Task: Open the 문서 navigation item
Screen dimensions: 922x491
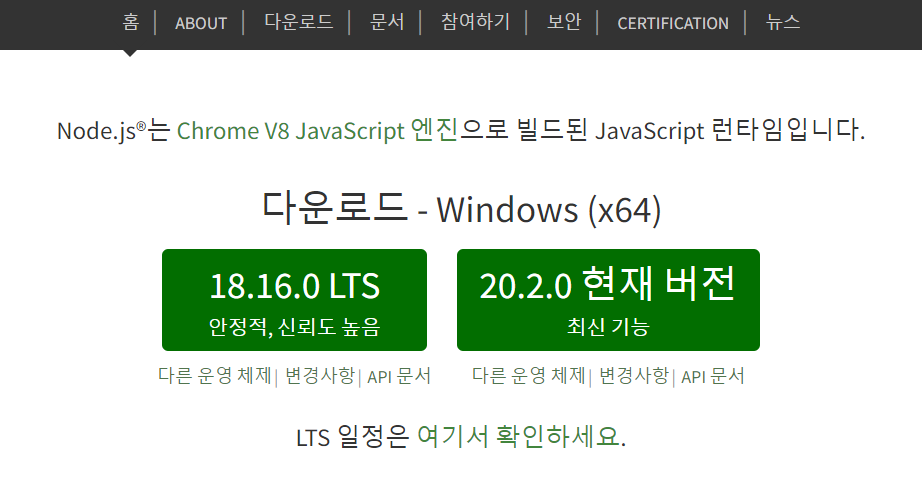Action: coord(387,22)
